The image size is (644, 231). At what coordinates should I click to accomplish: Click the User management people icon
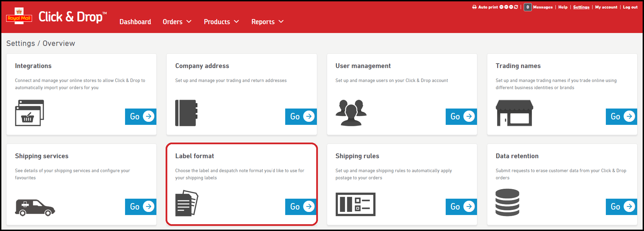pos(351,113)
